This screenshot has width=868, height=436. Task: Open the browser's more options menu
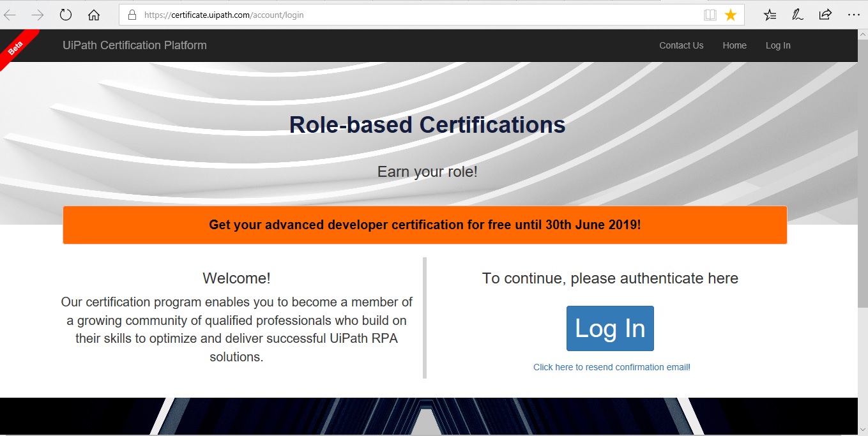(x=854, y=14)
